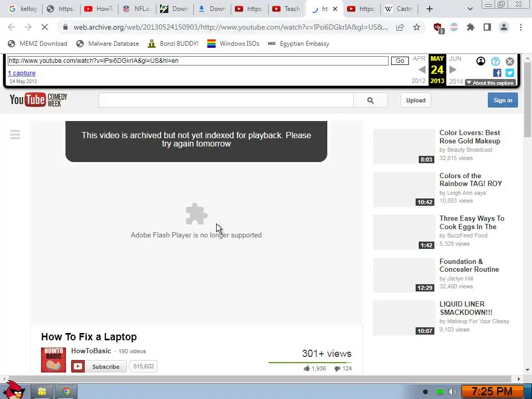This screenshot has height=399, width=532.
Task: Stop loading the page in Chrome
Action: pyautogui.click(x=45, y=27)
